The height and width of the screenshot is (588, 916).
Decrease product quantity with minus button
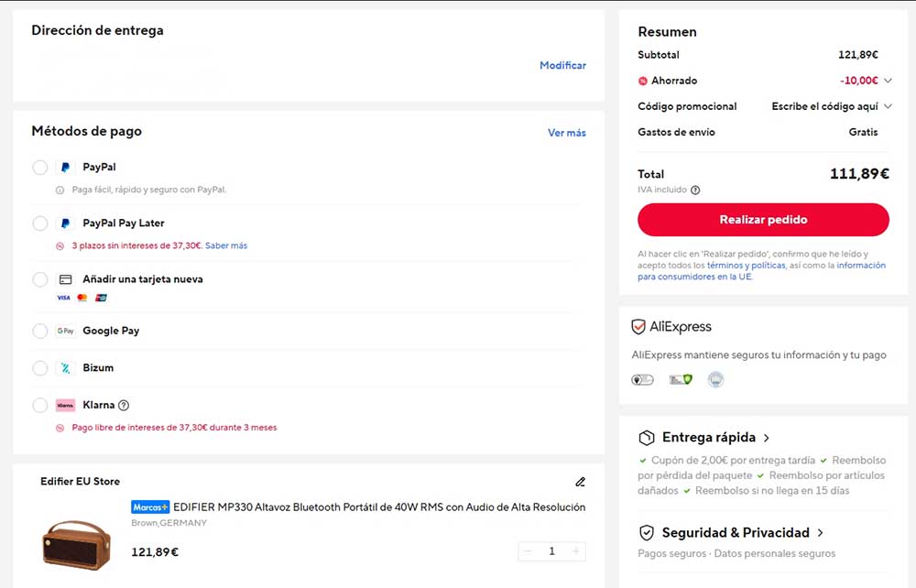coord(529,551)
